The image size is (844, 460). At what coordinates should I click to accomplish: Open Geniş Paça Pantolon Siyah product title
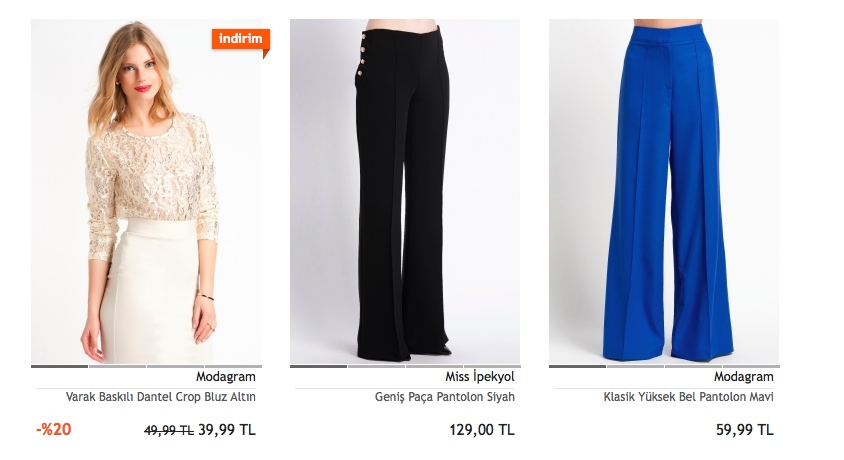pos(445,397)
